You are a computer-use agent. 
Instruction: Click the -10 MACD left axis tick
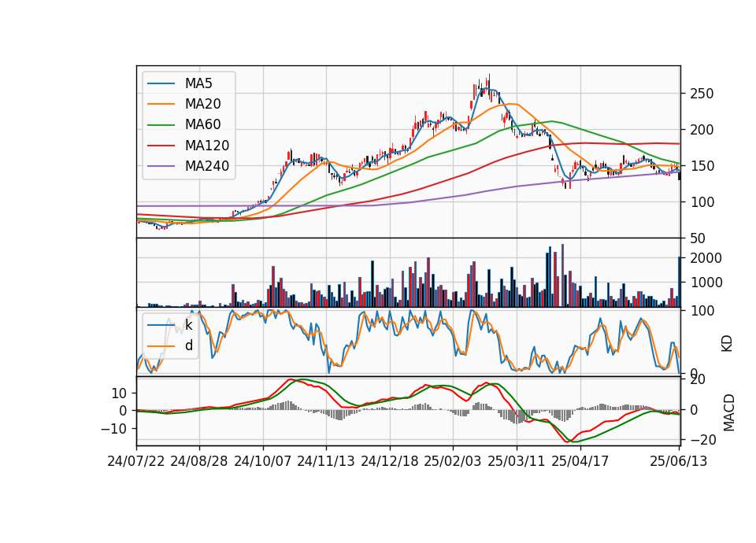[x=113, y=429]
